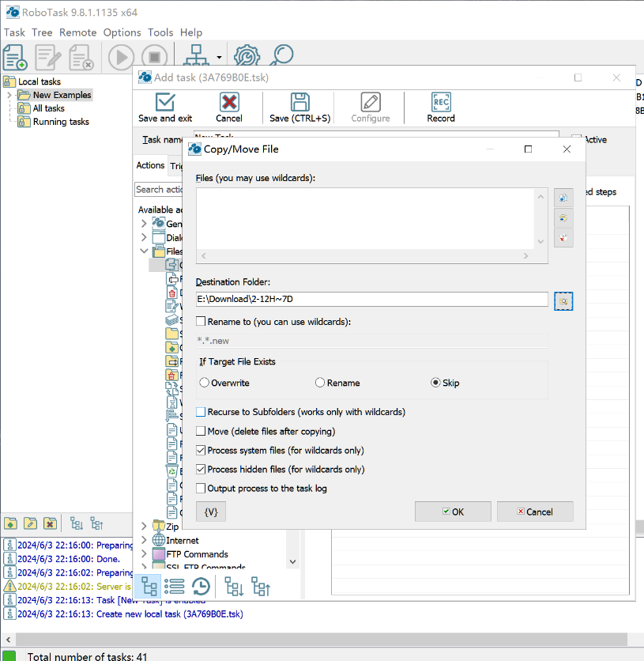644x661 pixels.
Task: Open the task log history clock icon
Action: [201, 586]
